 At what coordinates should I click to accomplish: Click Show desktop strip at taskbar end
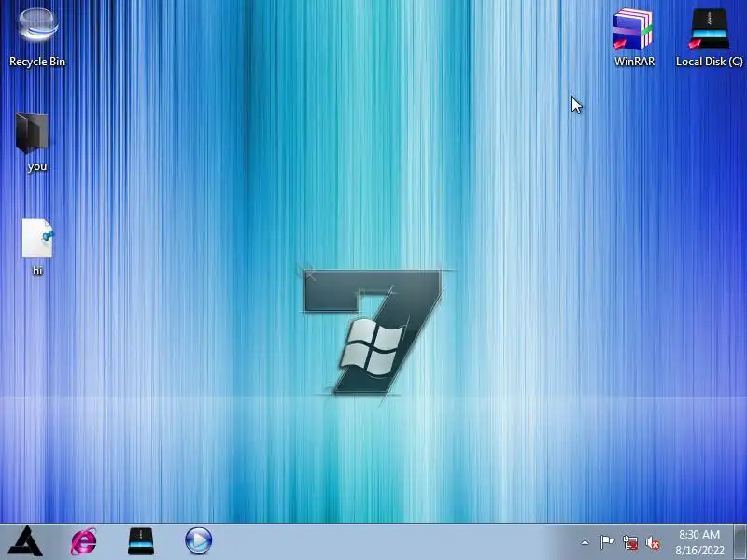pyautogui.click(x=740, y=542)
